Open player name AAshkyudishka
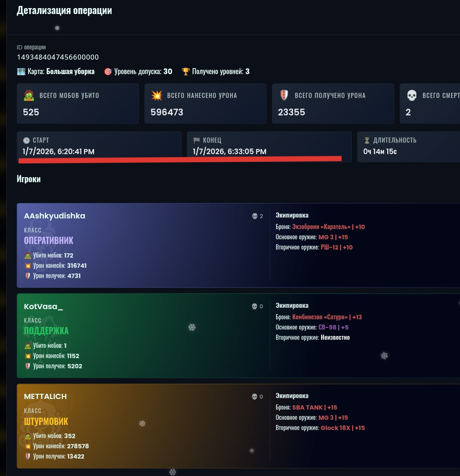The image size is (460, 476). (x=55, y=216)
